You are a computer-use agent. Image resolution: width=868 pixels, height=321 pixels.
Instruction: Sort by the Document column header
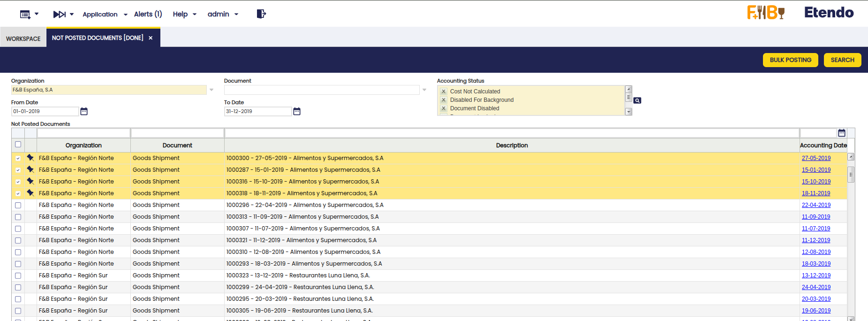point(177,145)
